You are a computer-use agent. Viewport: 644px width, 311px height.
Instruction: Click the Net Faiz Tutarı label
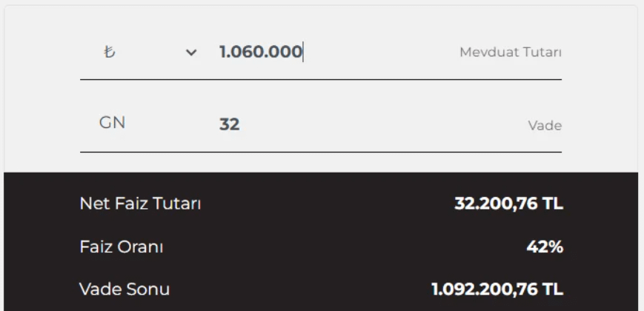(141, 204)
